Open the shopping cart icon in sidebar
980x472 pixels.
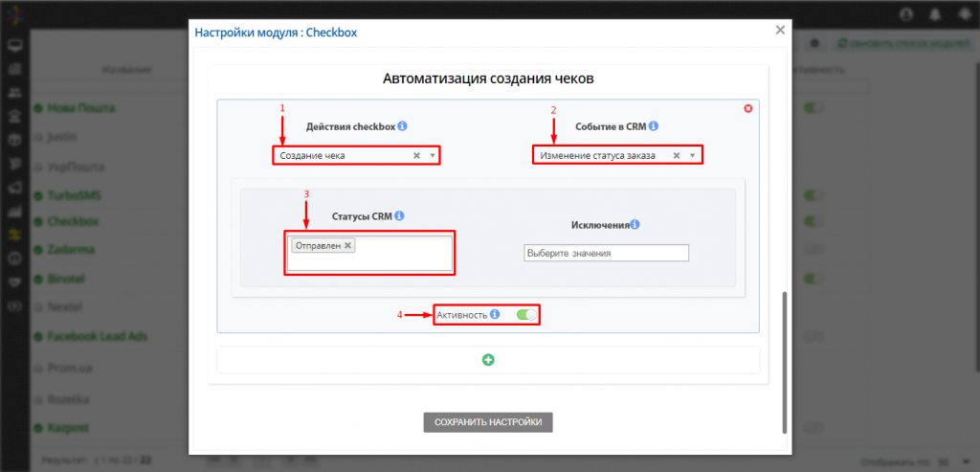14,164
